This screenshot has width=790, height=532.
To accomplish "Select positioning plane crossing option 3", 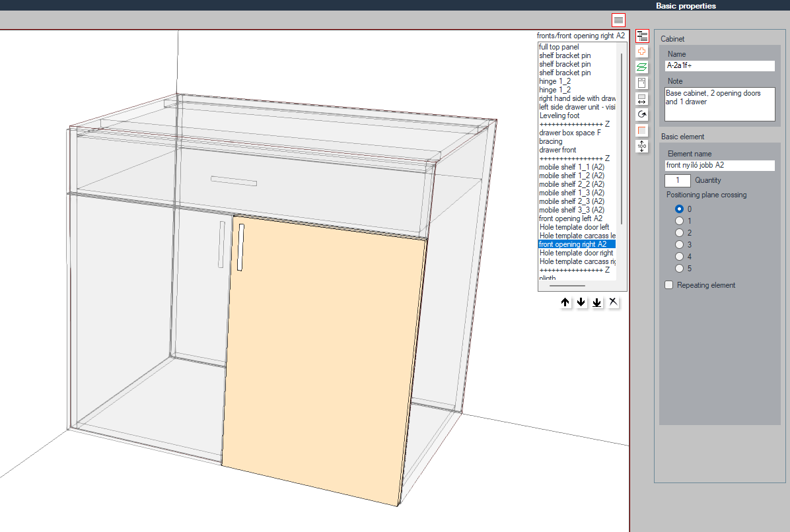I will pyautogui.click(x=679, y=245).
